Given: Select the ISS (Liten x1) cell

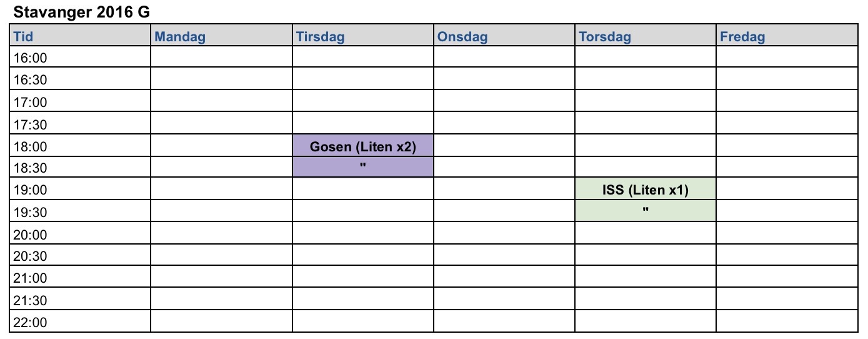Looking at the screenshot, I should point(645,190).
